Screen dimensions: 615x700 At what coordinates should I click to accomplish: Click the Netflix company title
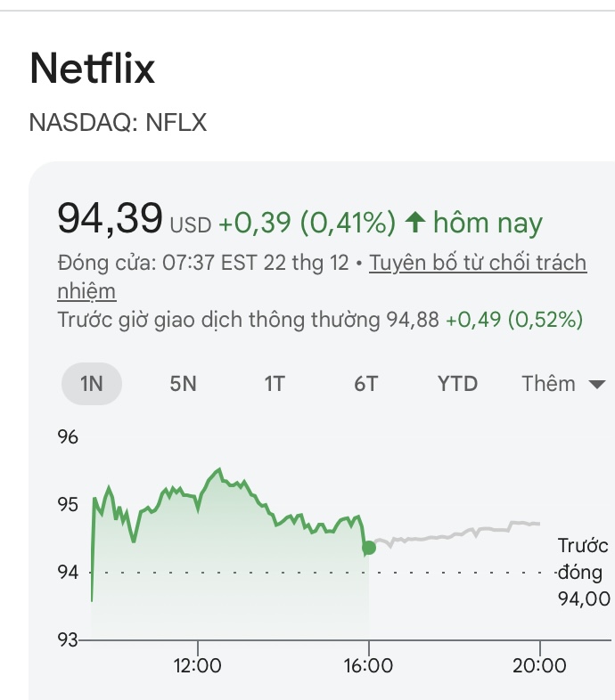92,69
